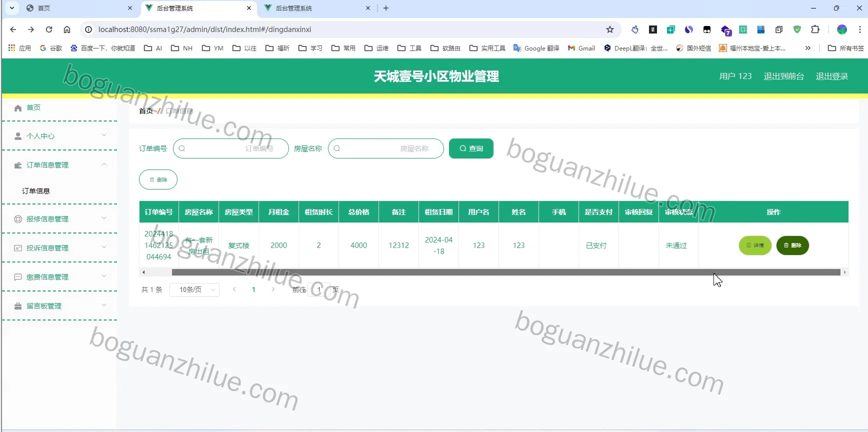
Task: Reload the current page
Action: tap(49, 29)
